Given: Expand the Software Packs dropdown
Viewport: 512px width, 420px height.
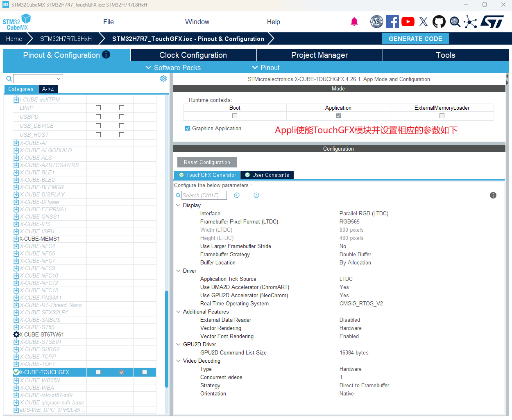Looking at the screenshot, I should click(173, 68).
